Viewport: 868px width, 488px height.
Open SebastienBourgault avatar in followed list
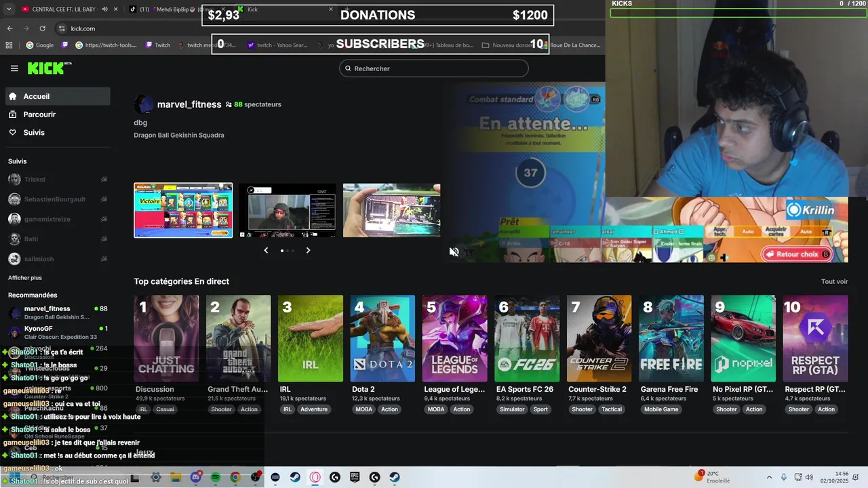14,199
